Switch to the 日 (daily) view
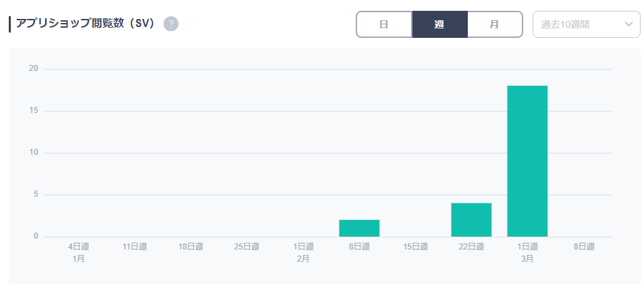The width and height of the screenshot is (644, 288). [384, 24]
